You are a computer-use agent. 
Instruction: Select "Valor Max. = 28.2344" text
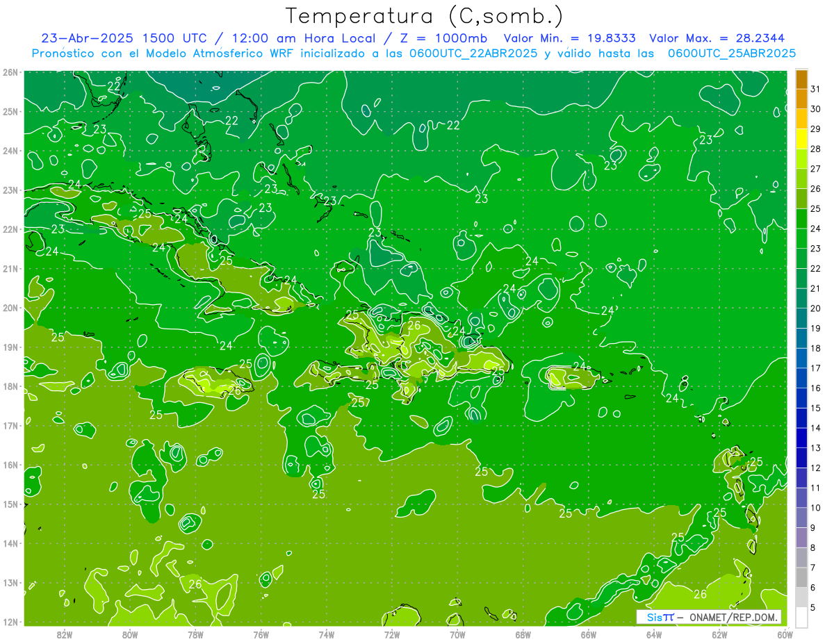point(717,38)
